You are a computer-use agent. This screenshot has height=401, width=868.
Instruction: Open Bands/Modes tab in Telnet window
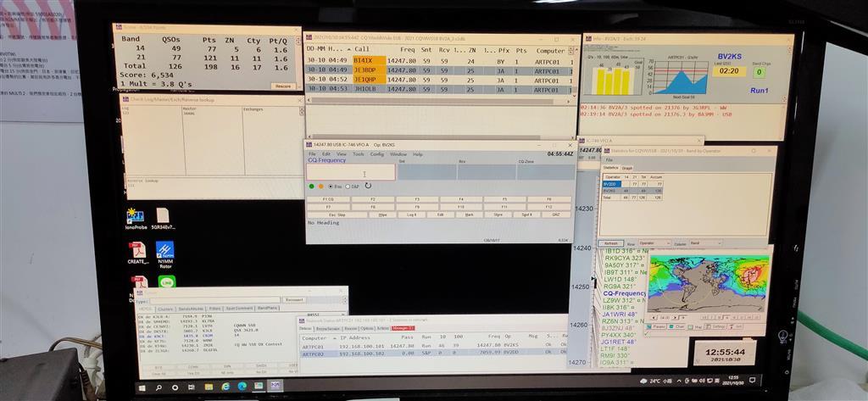(191, 309)
